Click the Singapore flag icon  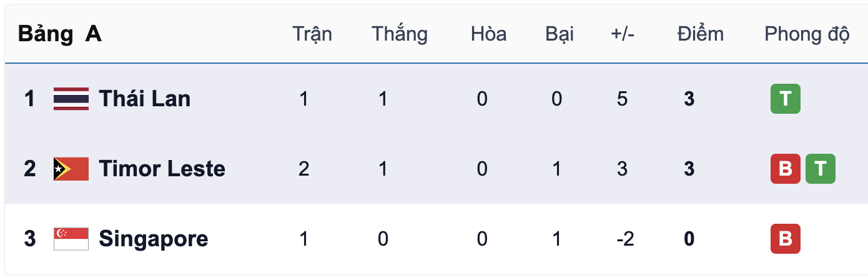(x=71, y=239)
